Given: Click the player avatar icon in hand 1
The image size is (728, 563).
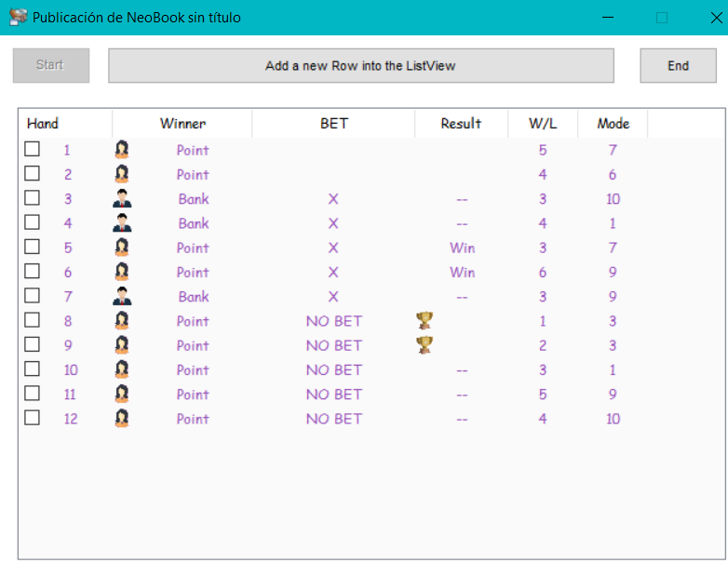Looking at the screenshot, I should 122,150.
